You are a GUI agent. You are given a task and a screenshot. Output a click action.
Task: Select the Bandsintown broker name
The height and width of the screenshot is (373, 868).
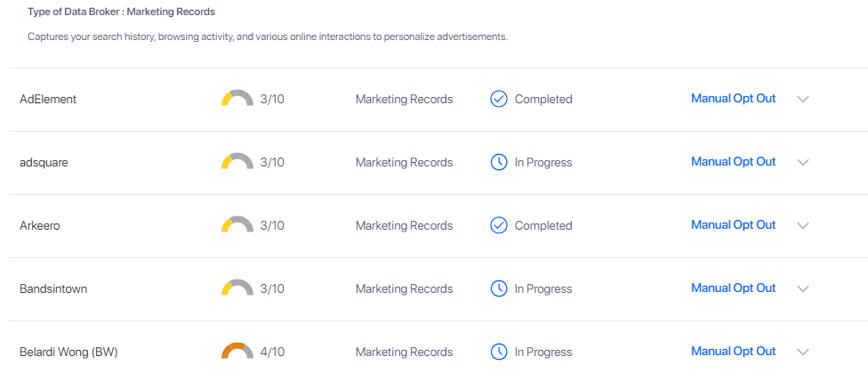point(53,288)
